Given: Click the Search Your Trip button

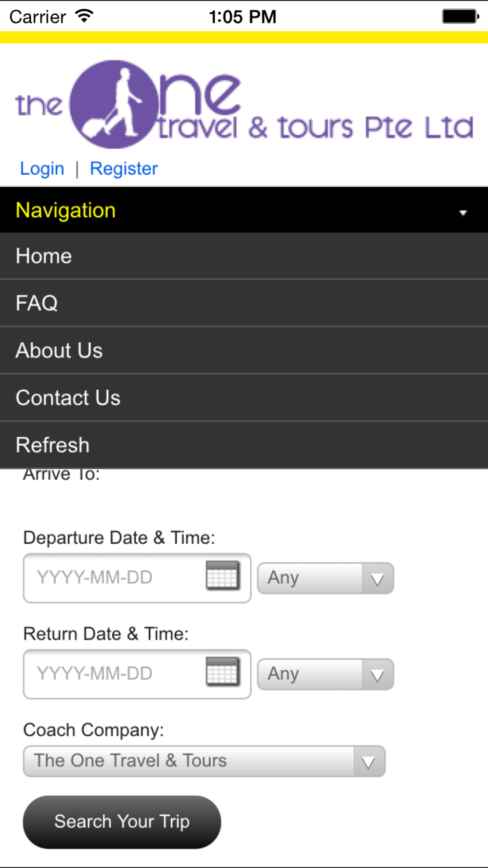Looking at the screenshot, I should pyautogui.click(x=122, y=822).
